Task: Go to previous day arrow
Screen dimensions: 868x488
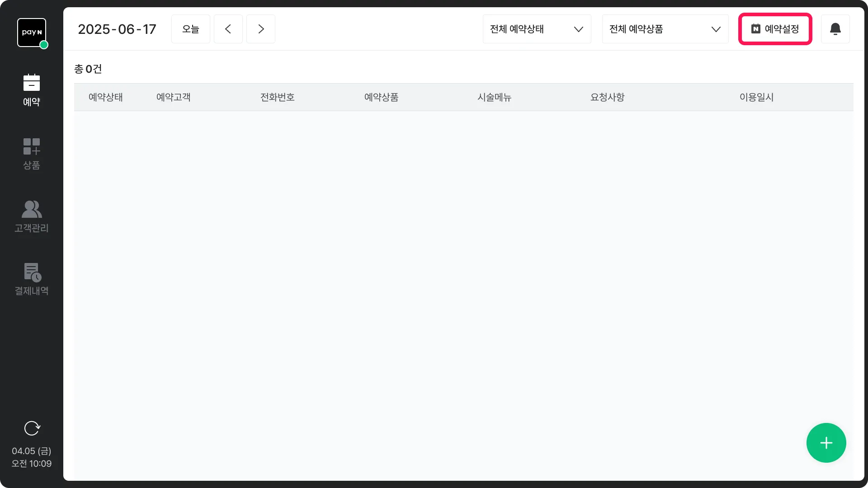Action: point(228,29)
